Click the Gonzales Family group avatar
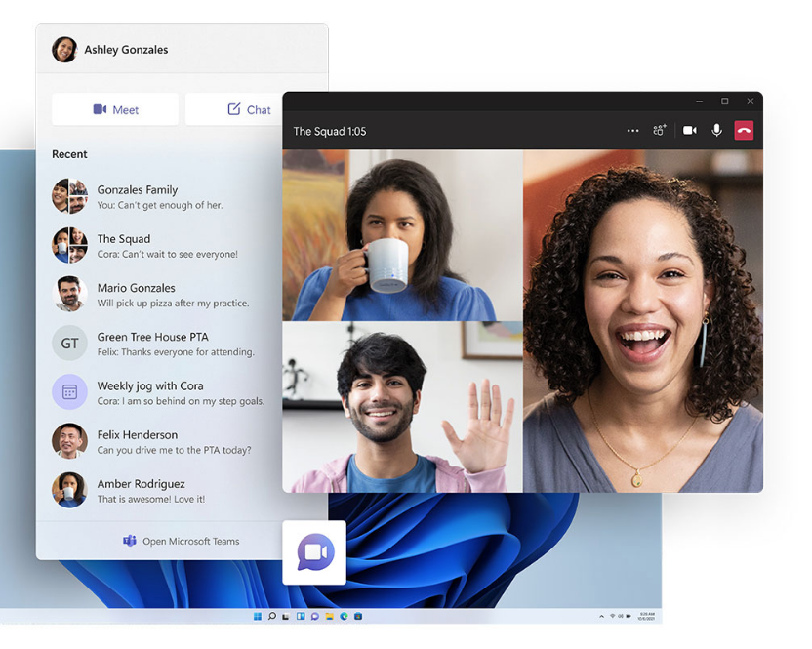 coord(69,196)
